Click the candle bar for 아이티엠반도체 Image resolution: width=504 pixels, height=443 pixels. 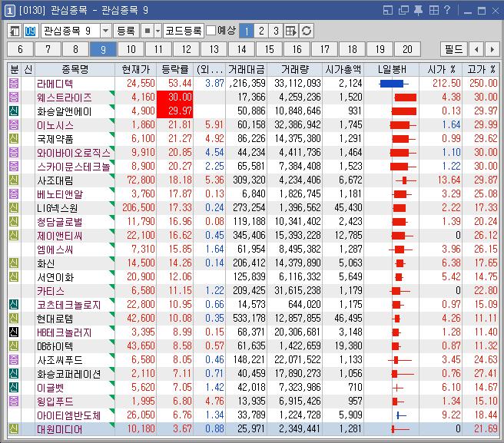(401, 415)
